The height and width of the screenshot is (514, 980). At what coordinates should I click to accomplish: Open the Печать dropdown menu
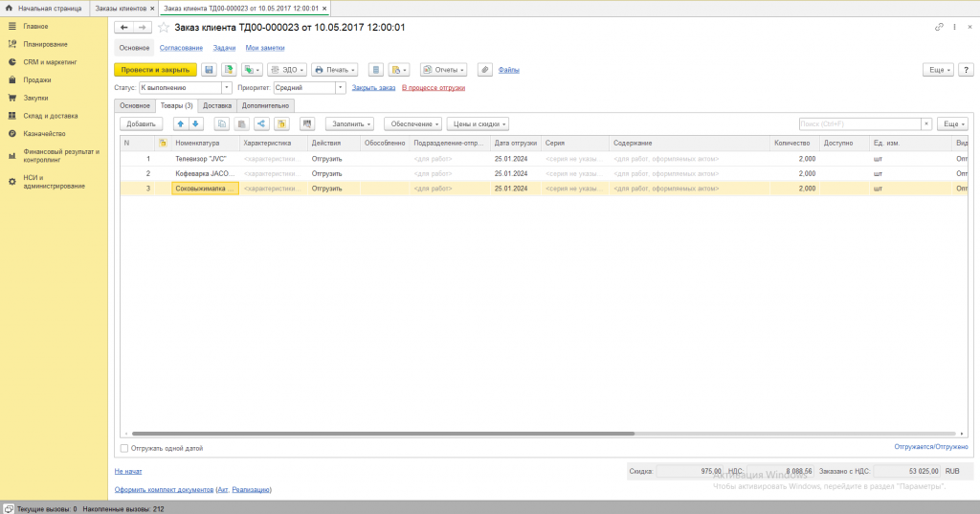pyautogui.click(x=334, y=70)
